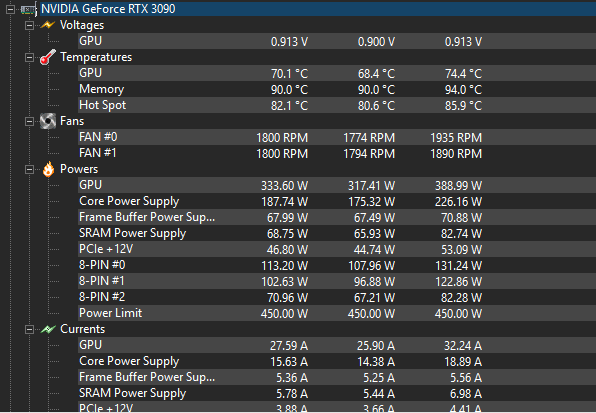Select the 8-PIN #1 row
596x413 pixels.
tap(337, 281)
